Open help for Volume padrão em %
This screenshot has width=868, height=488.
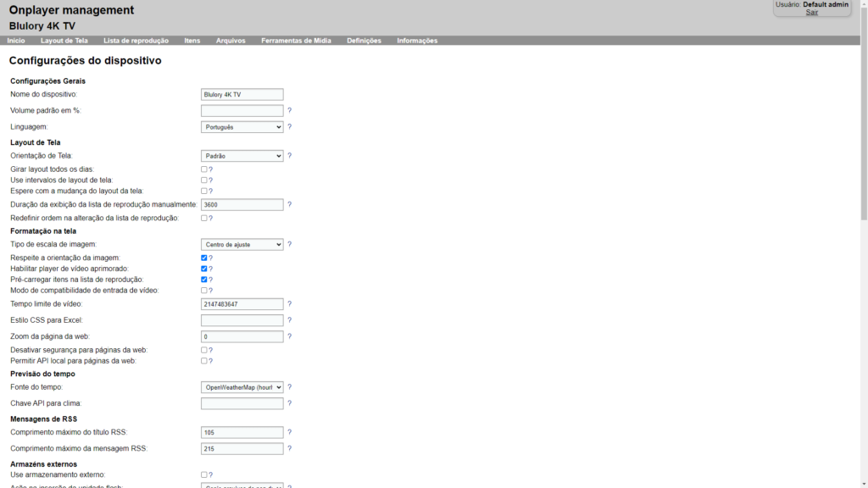click(x=290, y=111)
